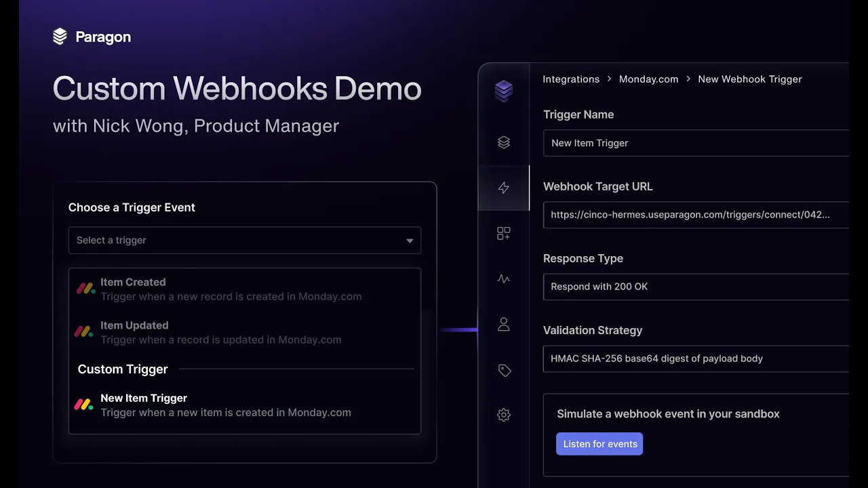Choose the Item Updated trigger option
Viewport: 868px width, 488px height.
245,333
